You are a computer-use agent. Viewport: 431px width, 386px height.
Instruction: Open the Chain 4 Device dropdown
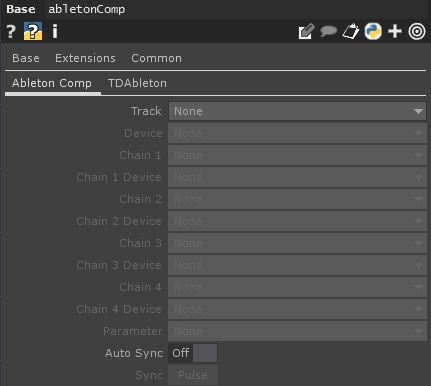tap(297, 309)
